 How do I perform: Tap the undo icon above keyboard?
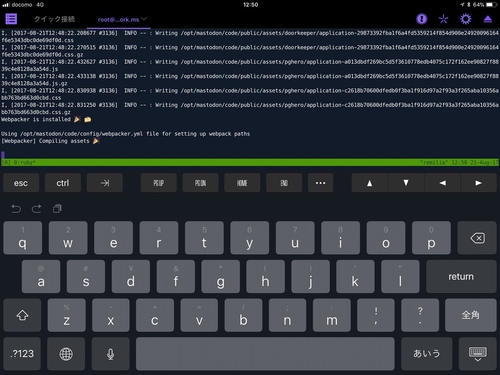point(16,209)
